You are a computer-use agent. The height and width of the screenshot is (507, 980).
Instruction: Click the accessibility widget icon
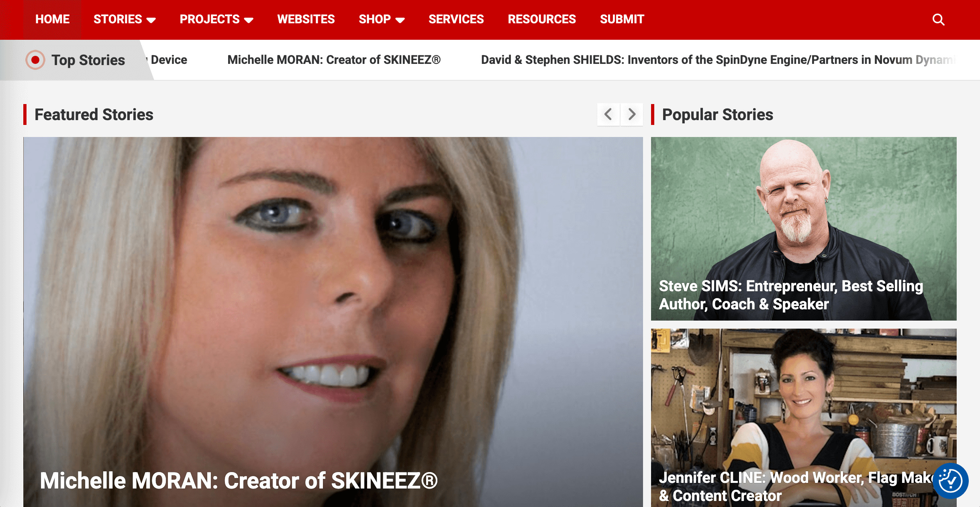pyautogui.click(x=950, y=481)
